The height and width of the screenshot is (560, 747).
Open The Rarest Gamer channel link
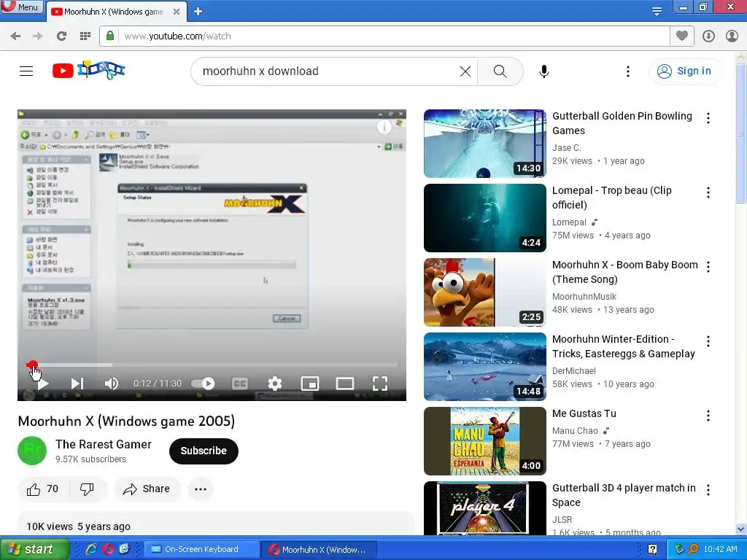(x=104, y=444)
